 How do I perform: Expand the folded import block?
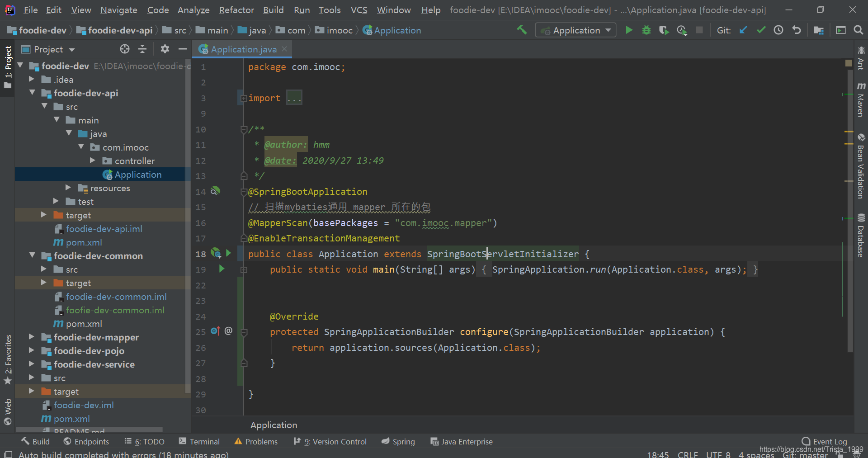244,98
